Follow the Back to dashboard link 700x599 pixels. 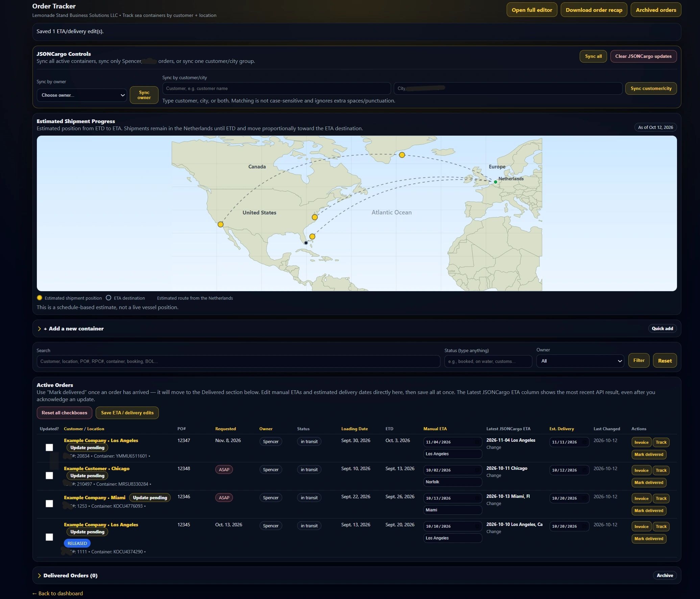point(57,593)
